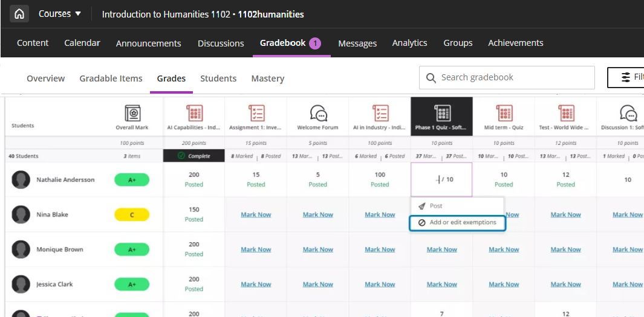This screenshot has width=644, height=317.
Task: Click Mark Now for Nina Blake's Assignment 1
Action: 256,215
